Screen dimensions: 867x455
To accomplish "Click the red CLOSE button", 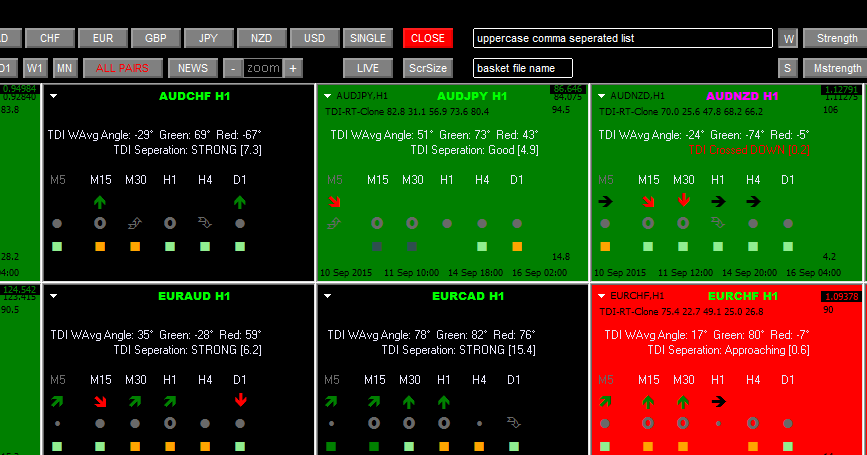I will click(x=428, y=38).
